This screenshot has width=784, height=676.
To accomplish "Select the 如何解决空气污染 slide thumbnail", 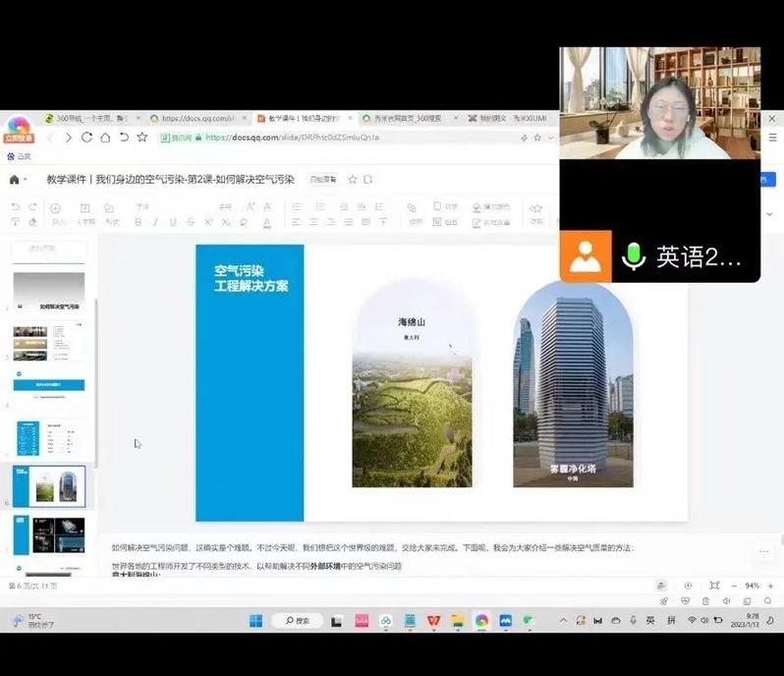I will 49,292.
